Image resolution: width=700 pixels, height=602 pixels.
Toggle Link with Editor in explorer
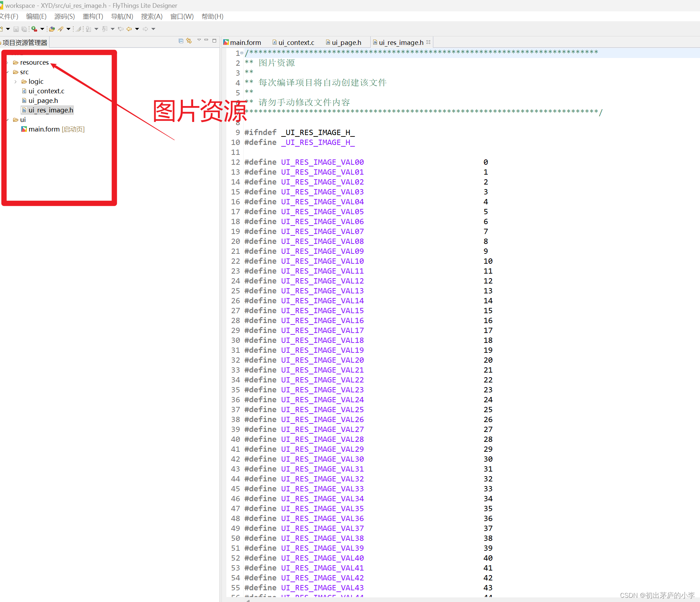pos(189,41)
